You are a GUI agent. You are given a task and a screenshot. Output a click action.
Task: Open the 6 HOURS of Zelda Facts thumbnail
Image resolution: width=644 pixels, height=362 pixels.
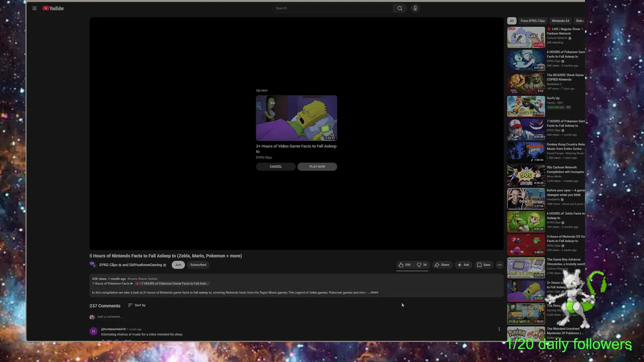[526, 222]
